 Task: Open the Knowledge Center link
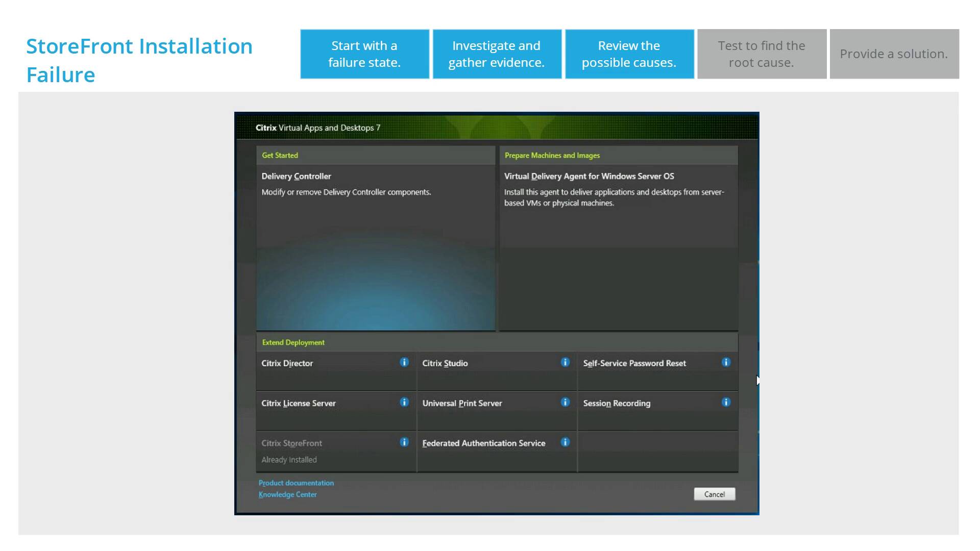287,494
